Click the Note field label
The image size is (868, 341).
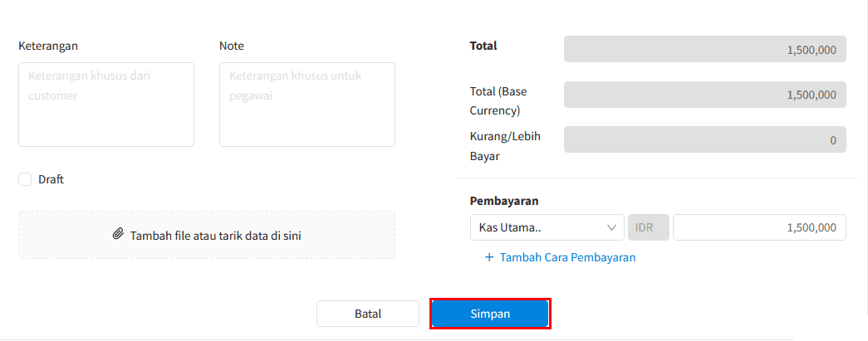(x=232, y=46)
